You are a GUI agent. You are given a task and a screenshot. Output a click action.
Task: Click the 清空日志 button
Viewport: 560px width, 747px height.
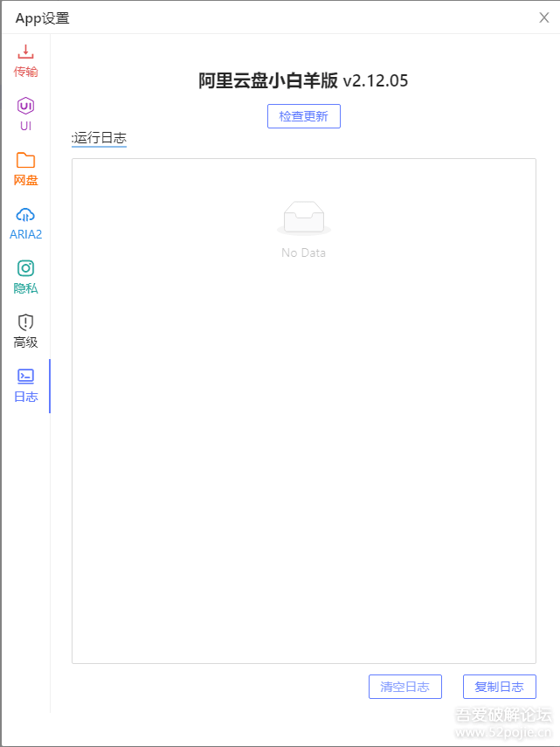tap(405, 687)
